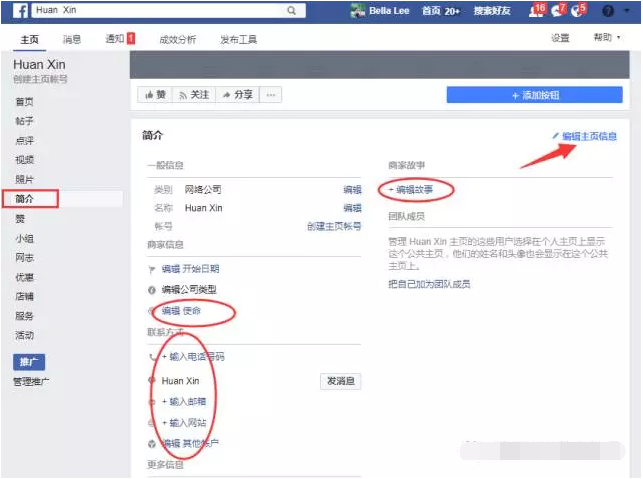643x479 pixels.
Task: Open notifications globe icon with badge 5
Action: click(578, 10)
